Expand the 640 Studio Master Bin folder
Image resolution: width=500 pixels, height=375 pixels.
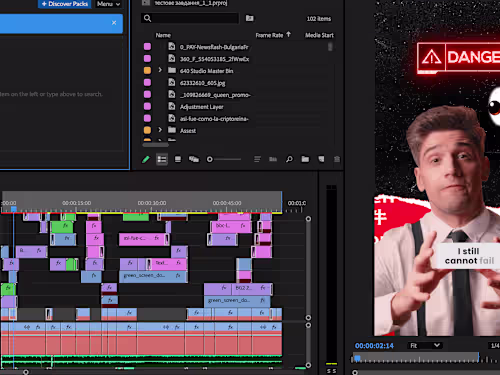click(160, 70)
